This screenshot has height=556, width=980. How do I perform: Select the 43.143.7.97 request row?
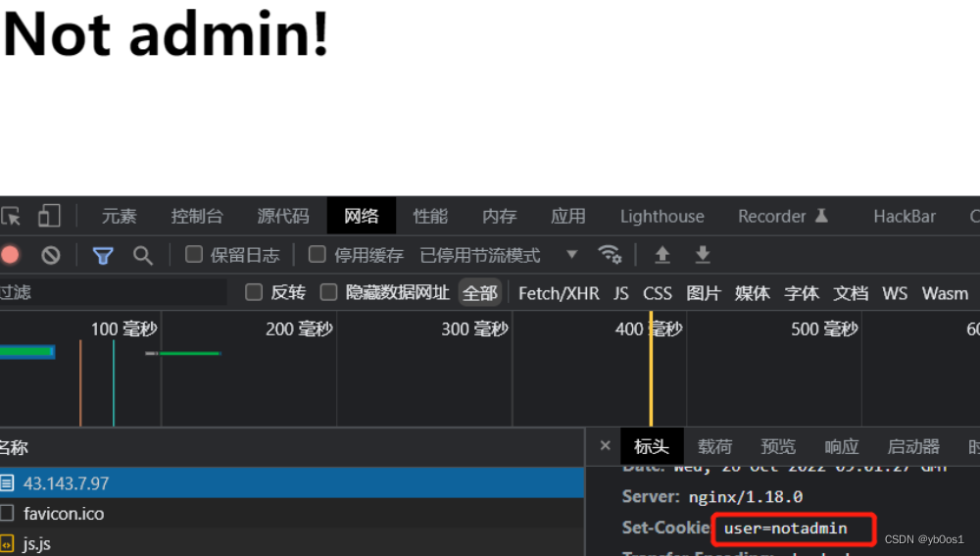[x=292, y=482]
